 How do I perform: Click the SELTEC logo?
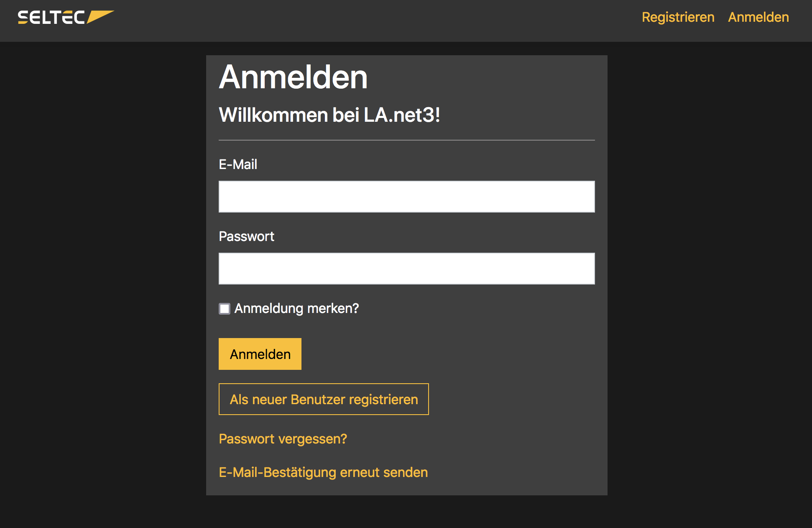66,17
